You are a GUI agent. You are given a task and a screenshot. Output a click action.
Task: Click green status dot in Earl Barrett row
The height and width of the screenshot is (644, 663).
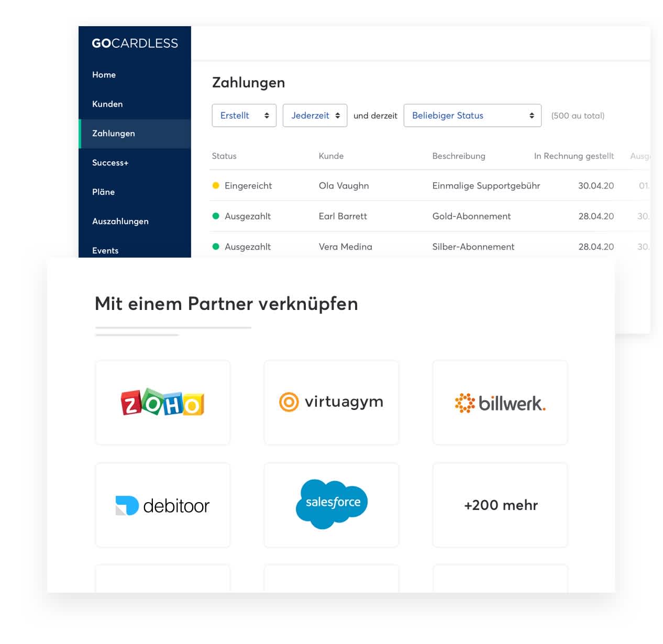[215, 216]
